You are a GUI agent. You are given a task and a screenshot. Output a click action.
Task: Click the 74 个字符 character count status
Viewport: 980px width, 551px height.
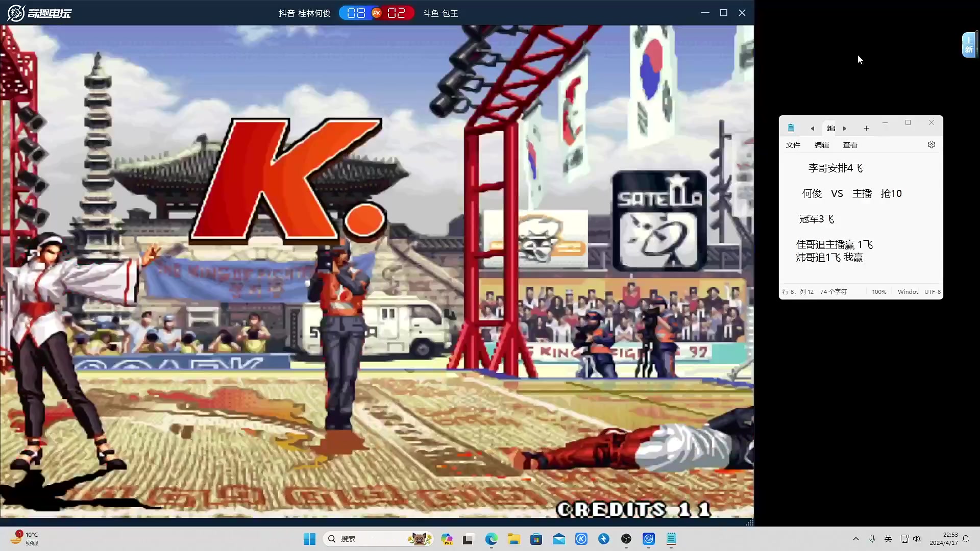coord(834,292)
